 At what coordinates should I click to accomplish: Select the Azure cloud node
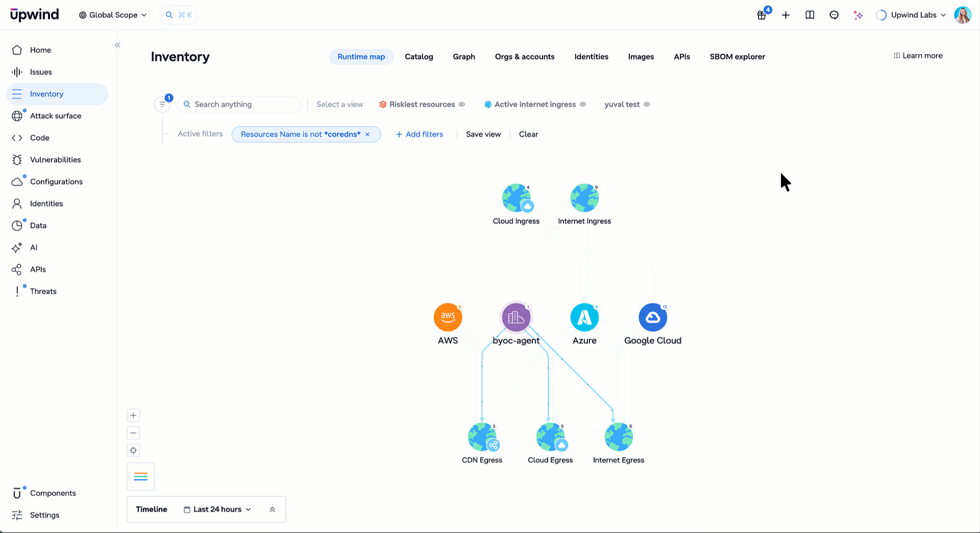coord(584,317)
